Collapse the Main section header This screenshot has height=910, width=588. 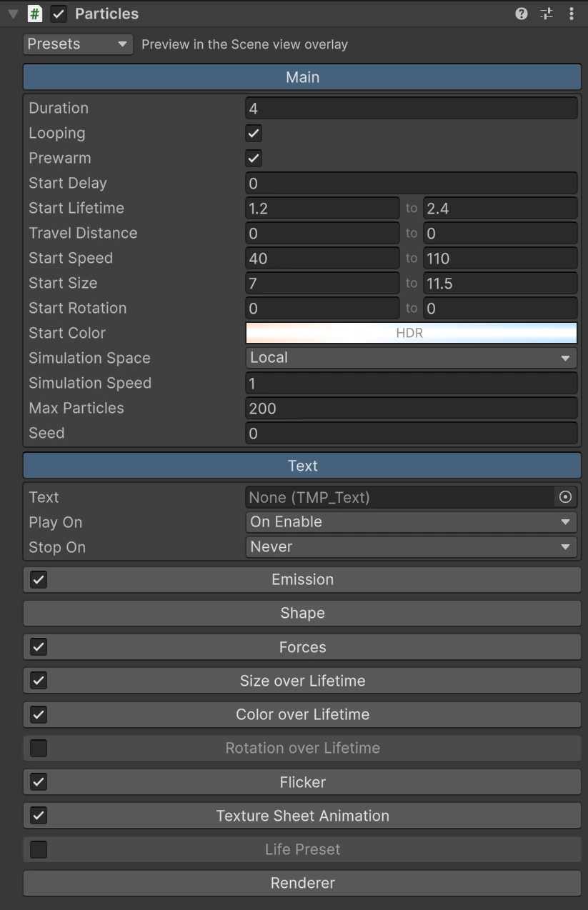302,77
